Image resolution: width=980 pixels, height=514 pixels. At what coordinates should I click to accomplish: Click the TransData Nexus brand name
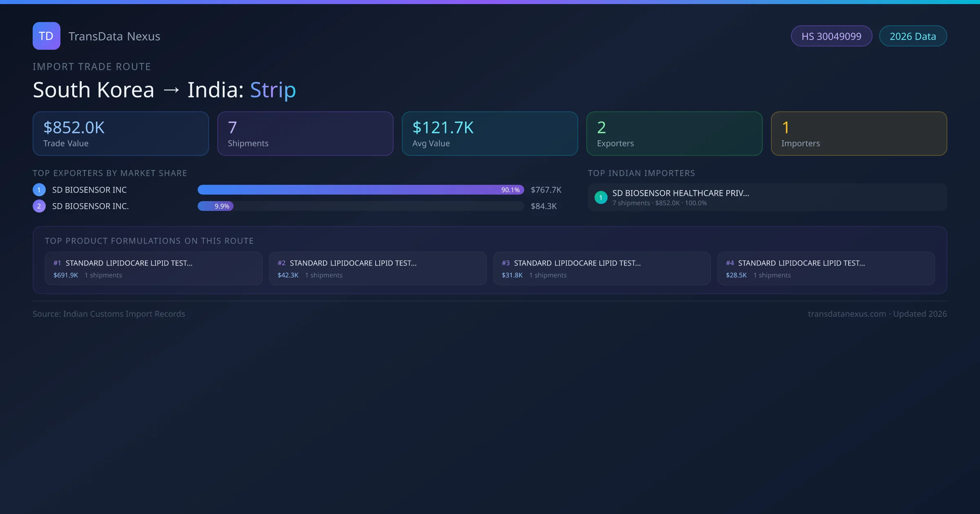tap(114, 36)
